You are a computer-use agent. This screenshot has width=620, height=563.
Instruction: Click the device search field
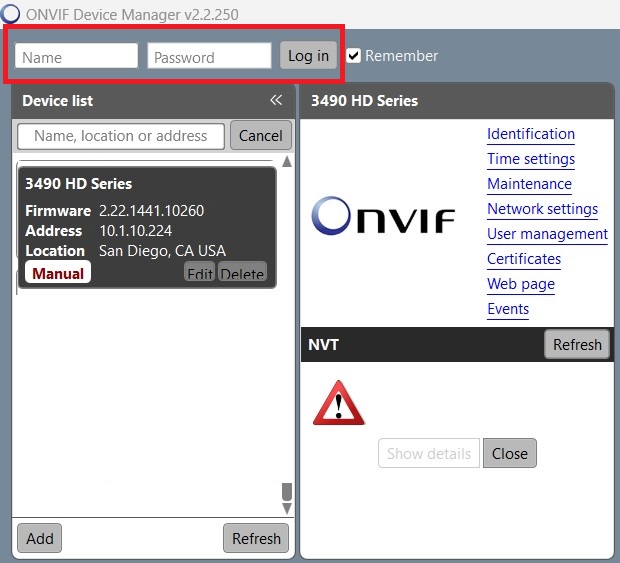click(x=121, y=136)
